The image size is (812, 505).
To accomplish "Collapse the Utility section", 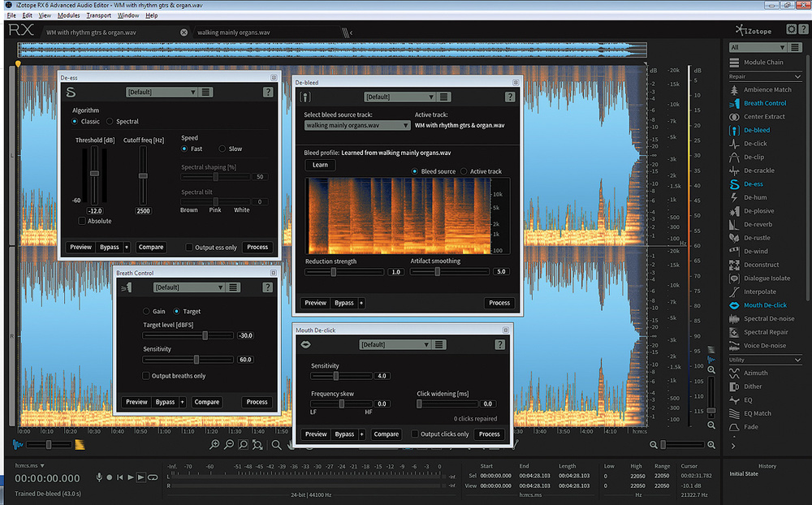I will point(797,360).
